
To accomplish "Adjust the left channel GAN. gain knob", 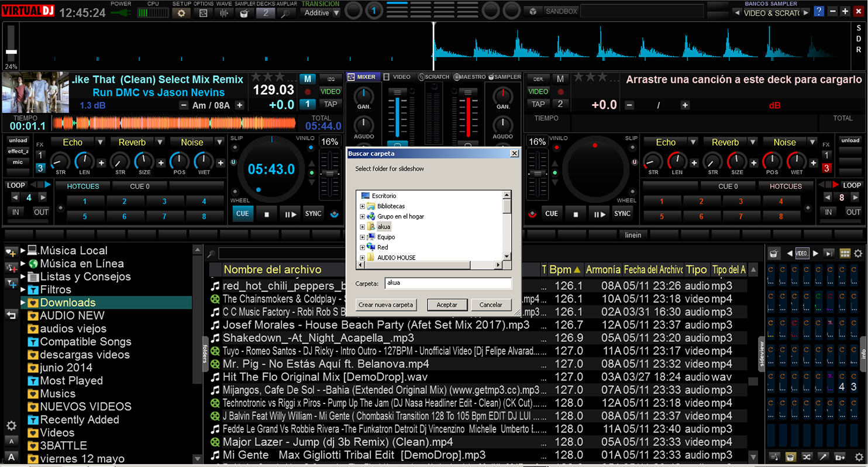I will tap(364, 95).
